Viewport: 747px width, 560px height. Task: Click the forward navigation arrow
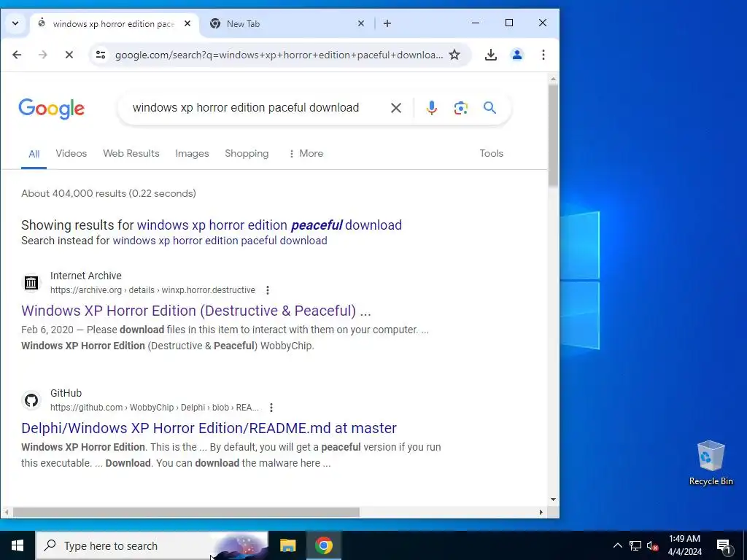[x=43, y=55]
